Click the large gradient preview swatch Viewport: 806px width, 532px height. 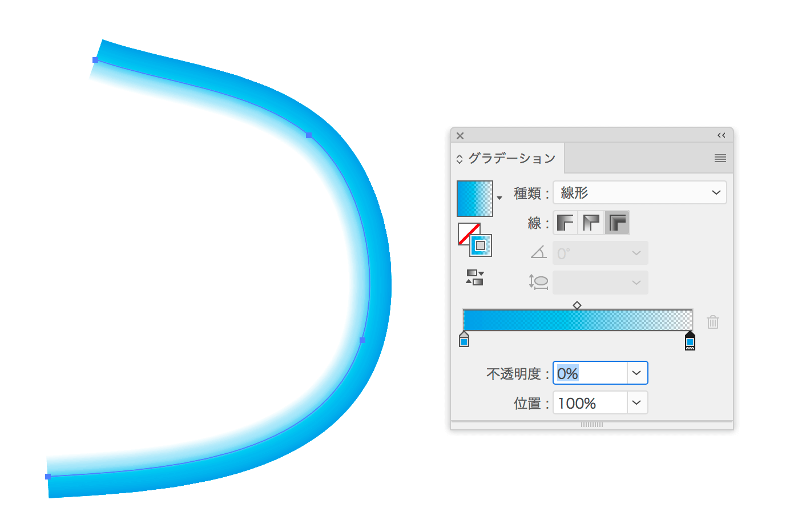tap(475, 199)
